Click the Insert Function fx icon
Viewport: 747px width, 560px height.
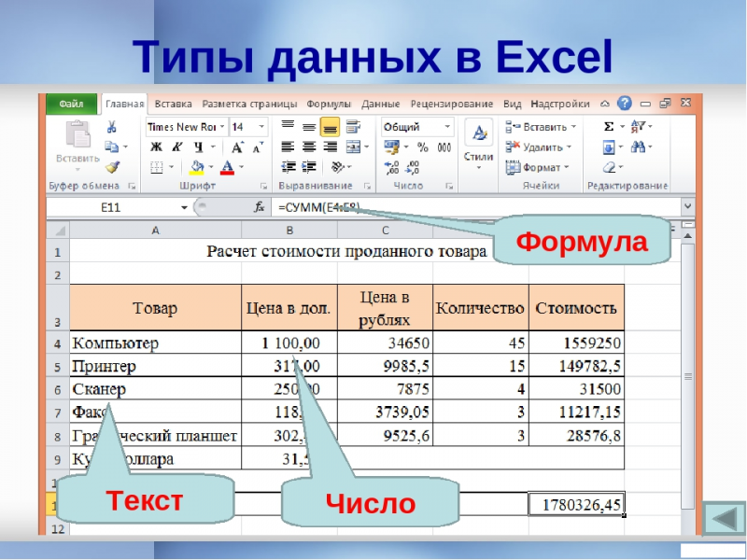pos(260,206)
